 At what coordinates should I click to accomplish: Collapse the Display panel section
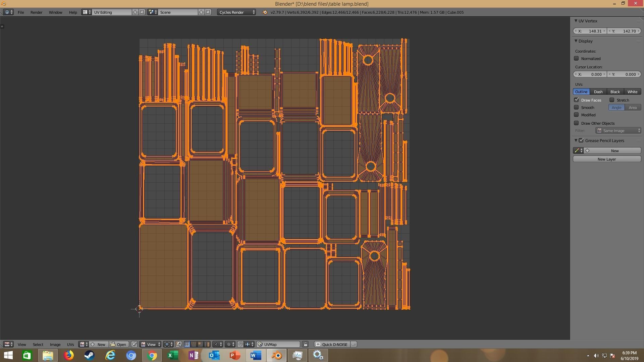[576, 41]
